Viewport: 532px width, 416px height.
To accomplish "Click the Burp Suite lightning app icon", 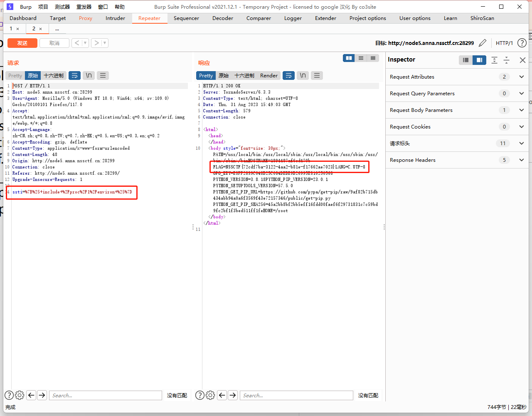I will point(10,7).
